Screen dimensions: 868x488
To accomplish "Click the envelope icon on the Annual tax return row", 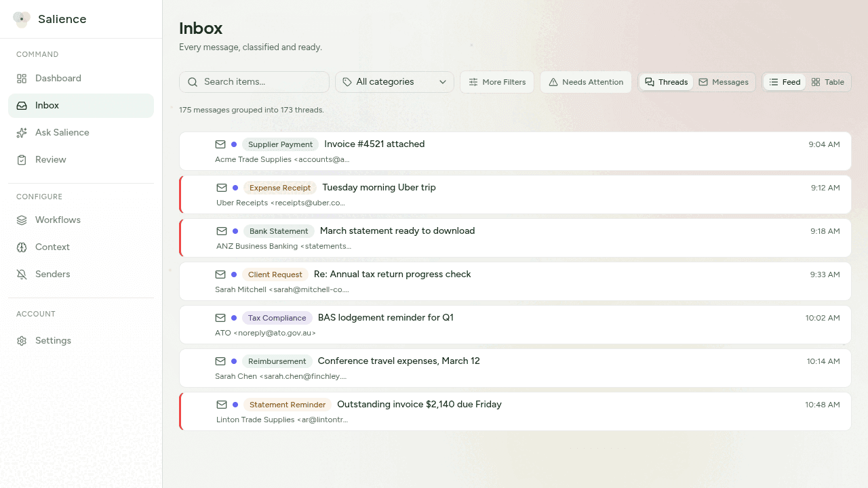I will 220,274.
